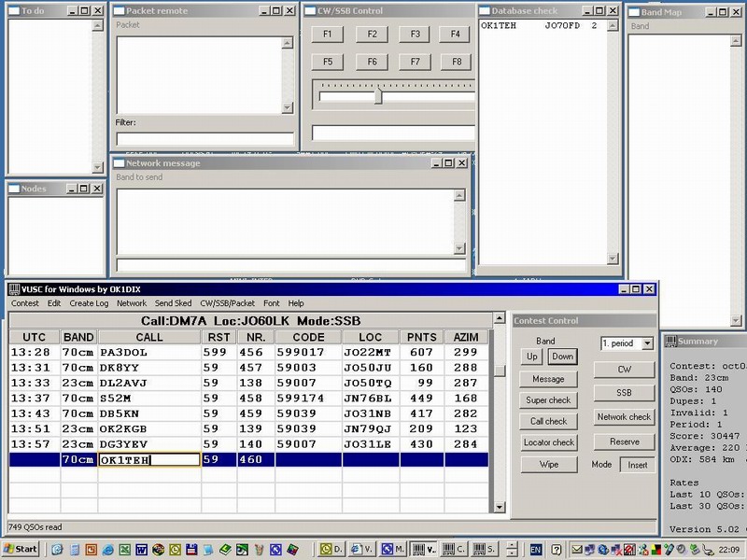Screen dimensions: 747x560
Task: Open the Network menu
Action: coord(132,303)
